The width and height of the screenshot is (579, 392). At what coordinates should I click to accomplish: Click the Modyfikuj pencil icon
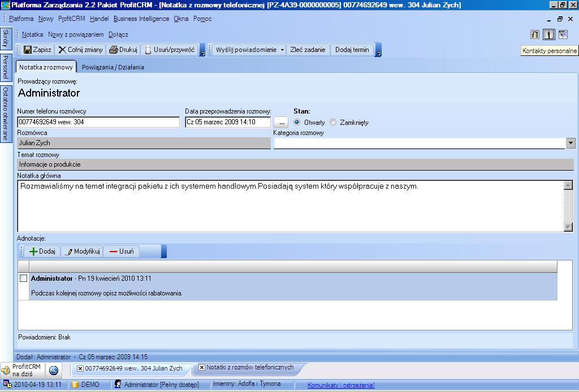click(70, 251)
